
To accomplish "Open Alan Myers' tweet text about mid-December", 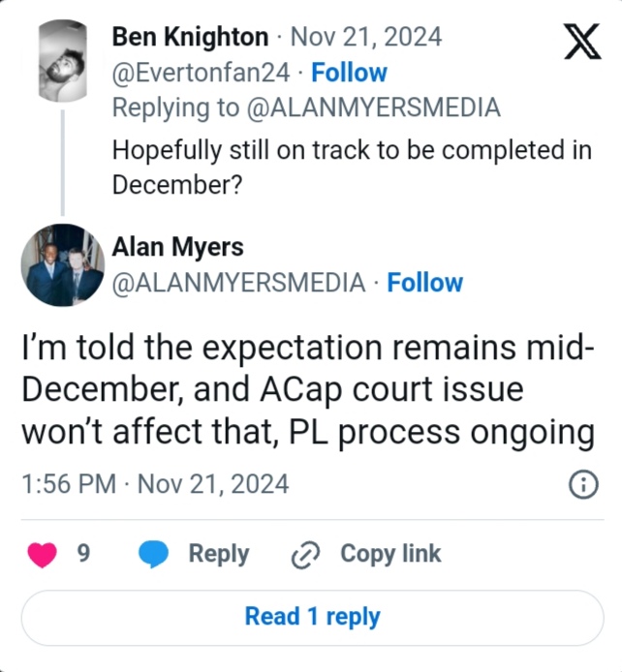I will point(308,389).
